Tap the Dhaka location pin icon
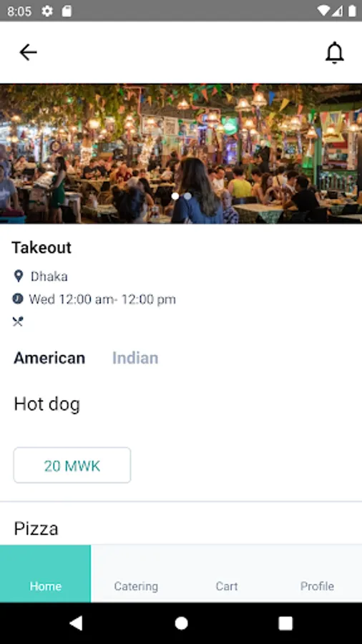Image resolution: width=362 pixels, height=644 pixels. tap(18, 276)
